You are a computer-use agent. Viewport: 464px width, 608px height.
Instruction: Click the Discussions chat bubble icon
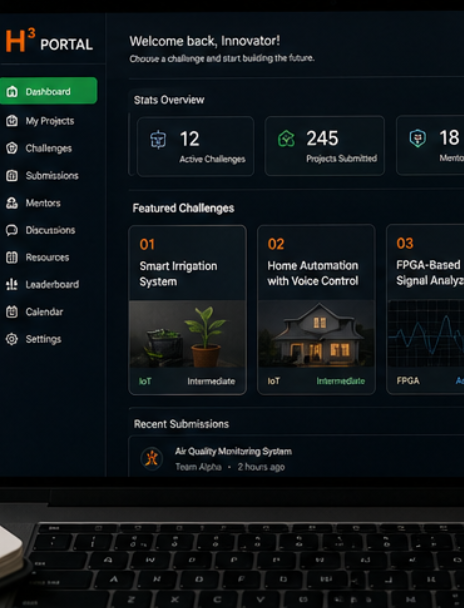12,230
